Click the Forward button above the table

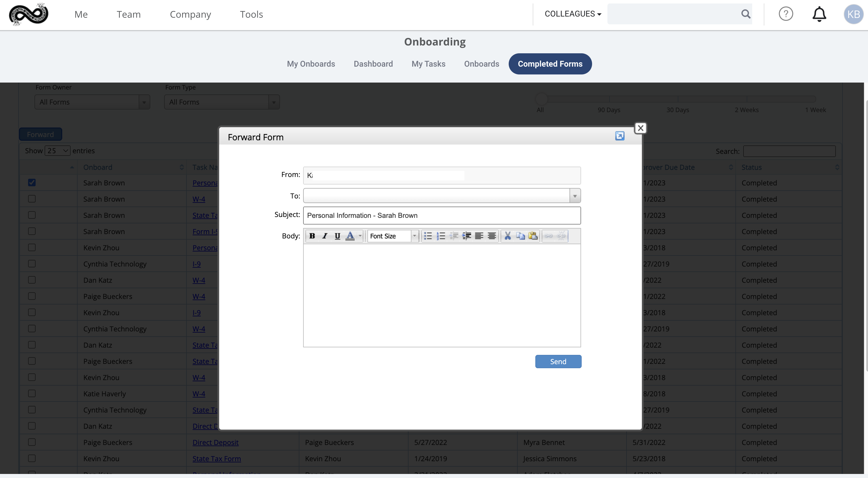(x=41, y=134)
